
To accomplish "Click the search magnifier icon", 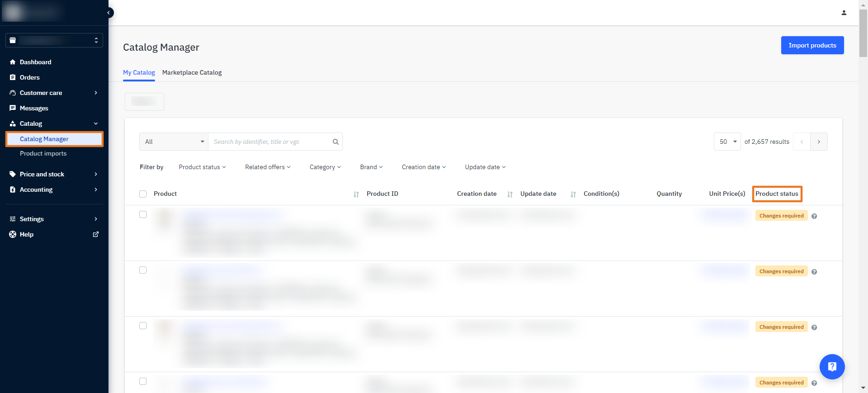I will (x=335, y=142).
